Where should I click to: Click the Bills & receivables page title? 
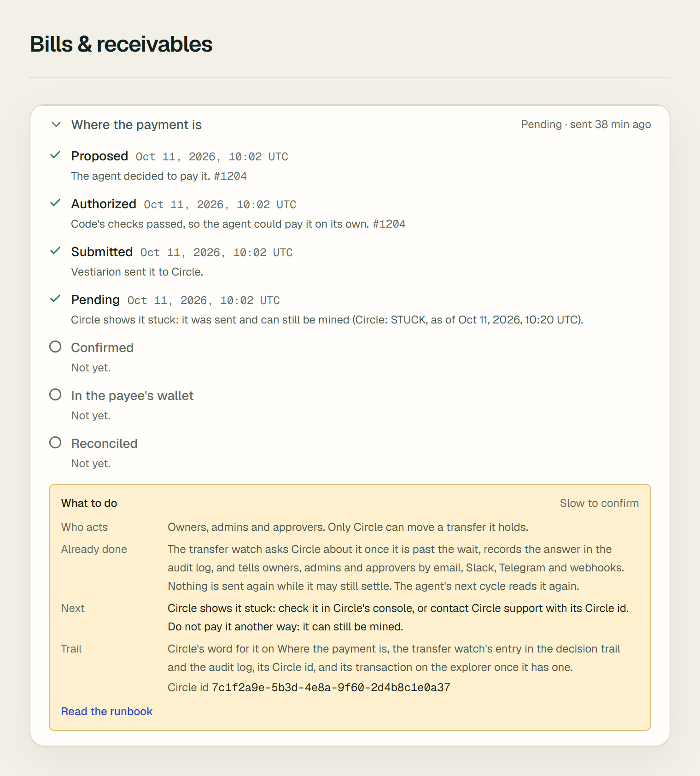coord(121,44)
